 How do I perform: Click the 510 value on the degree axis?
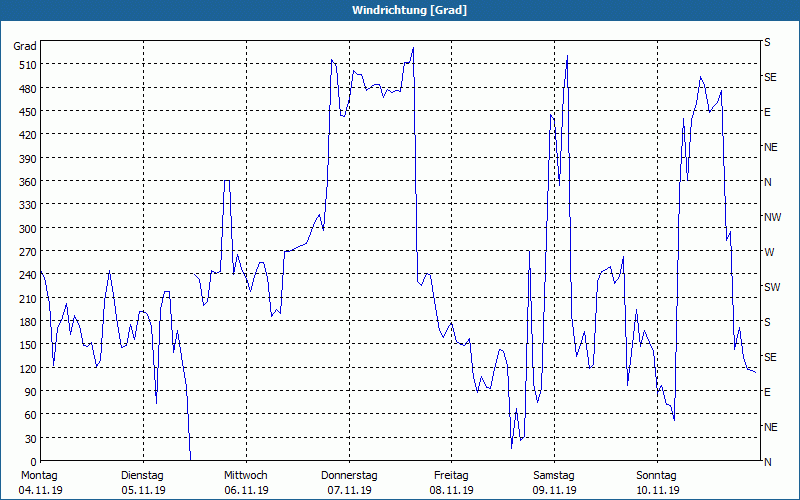point(28,65)
